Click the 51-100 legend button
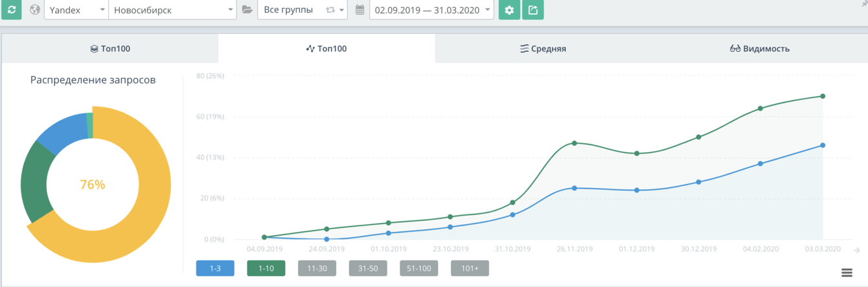868x287 pixels. [418, 268]
